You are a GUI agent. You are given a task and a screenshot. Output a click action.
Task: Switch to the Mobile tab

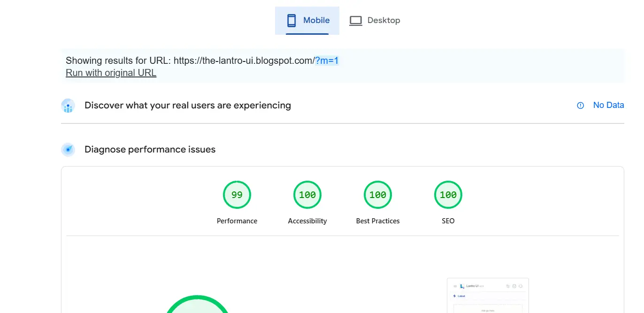[307, 21]
